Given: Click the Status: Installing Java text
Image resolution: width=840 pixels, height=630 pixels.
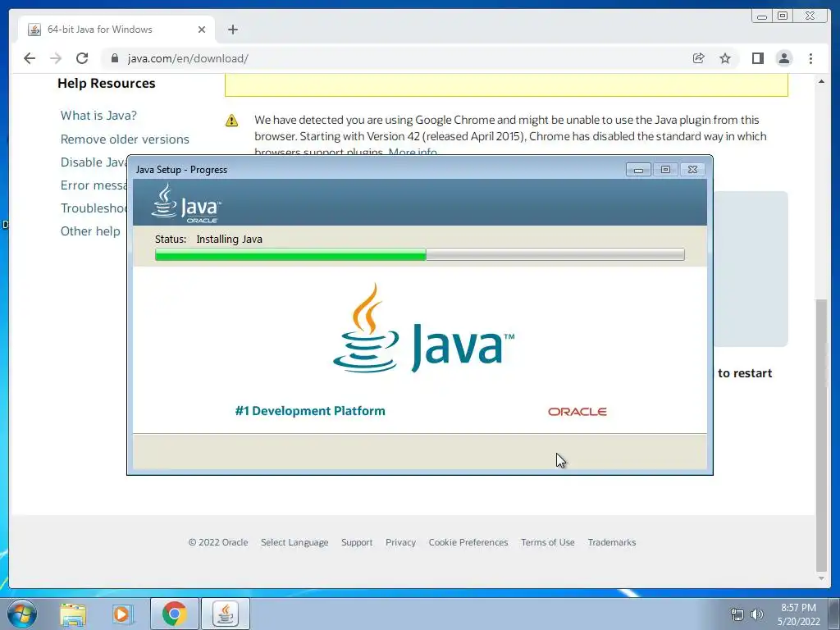Looking at the screenshot, I should [208, 240].
